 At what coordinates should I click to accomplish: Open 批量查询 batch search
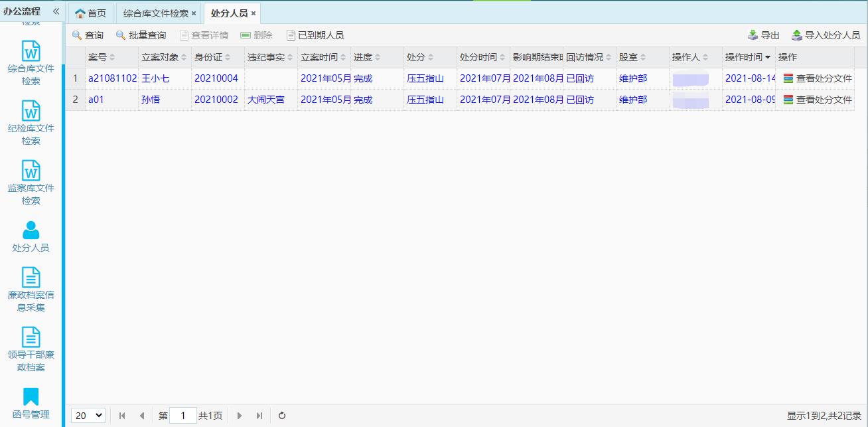(141, 35)
